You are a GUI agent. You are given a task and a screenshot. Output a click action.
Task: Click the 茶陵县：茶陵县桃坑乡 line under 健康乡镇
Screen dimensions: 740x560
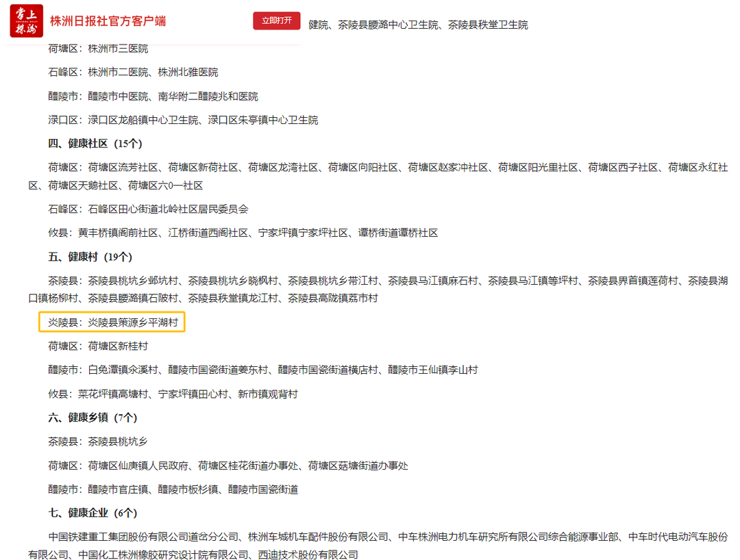pyautogui.click(x=98, y=442)
